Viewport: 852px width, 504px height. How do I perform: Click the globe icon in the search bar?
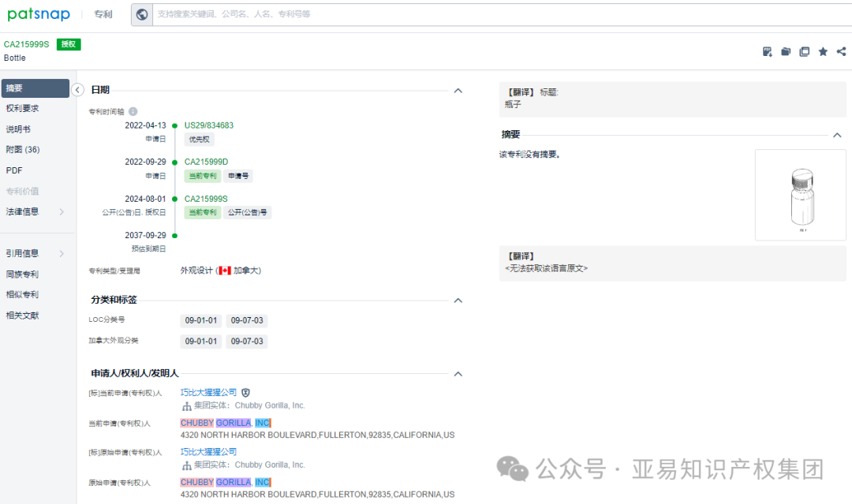pyautogui.click(x=143, y=14)
